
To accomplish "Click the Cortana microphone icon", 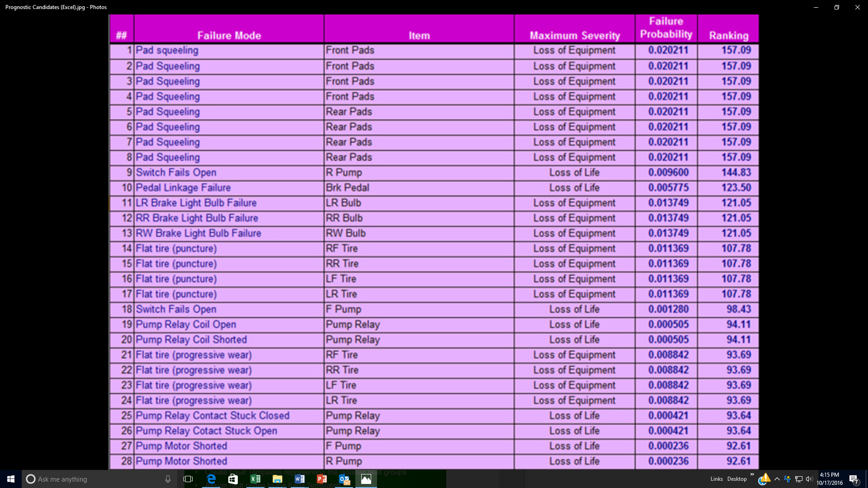I will pos(168,479).
